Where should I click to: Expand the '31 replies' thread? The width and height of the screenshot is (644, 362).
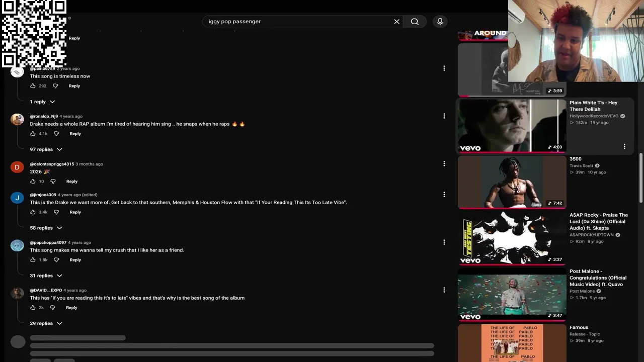pos(46,276)
